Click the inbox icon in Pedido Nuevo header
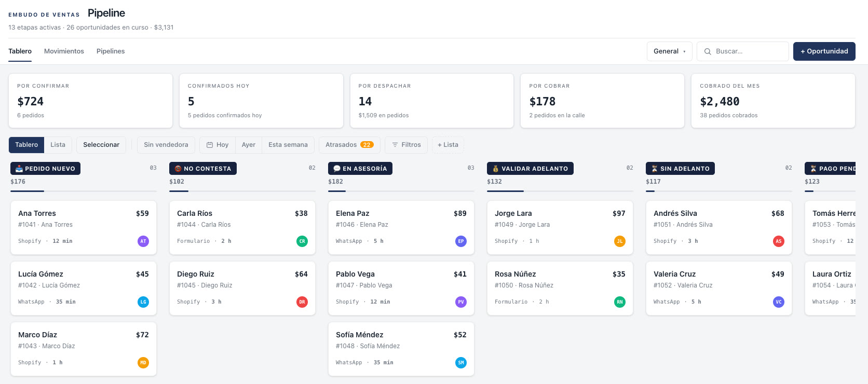This screenshot has height=384, width=868. [19, 169]
